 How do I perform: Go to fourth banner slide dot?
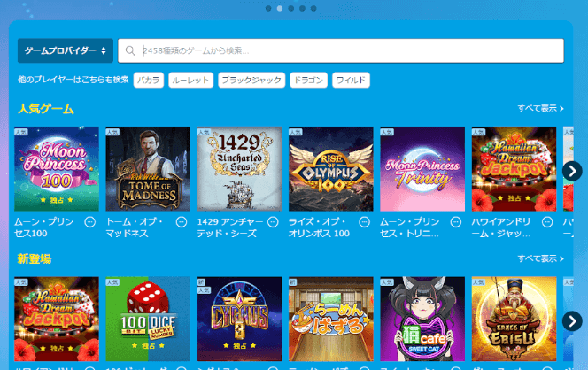point(302,8)
